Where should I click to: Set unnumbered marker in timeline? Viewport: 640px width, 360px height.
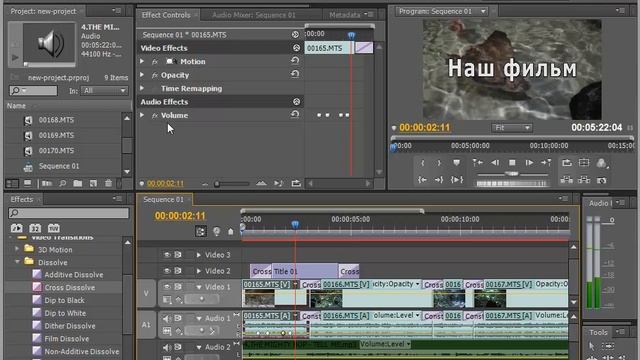pos(231,231)
